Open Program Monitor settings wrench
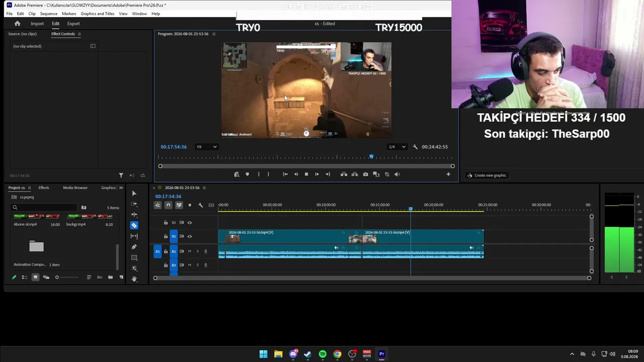The height and width of the screenshot is (362, 644). (x=415, y=147)
